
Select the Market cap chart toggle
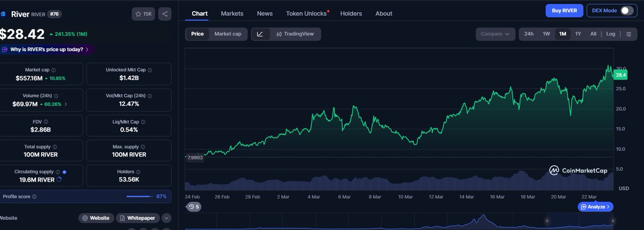[228, 34]
